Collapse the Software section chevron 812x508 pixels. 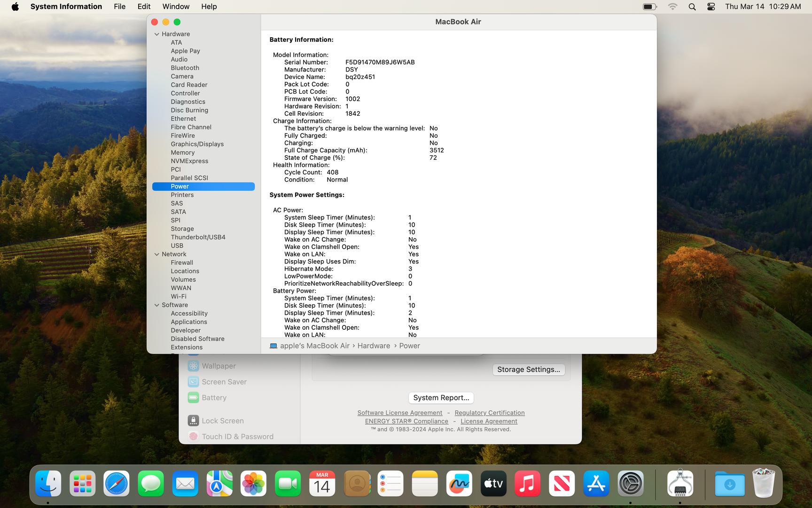(x=157, y=305)
